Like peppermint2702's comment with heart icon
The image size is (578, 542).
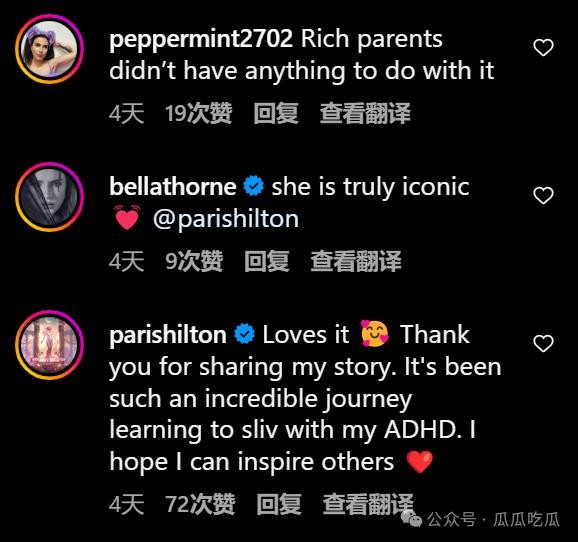543,47
